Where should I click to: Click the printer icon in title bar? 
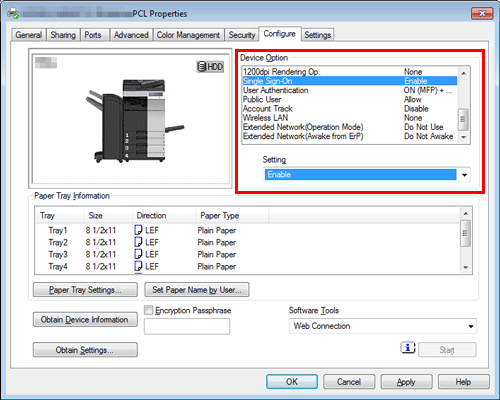[13, 14]
